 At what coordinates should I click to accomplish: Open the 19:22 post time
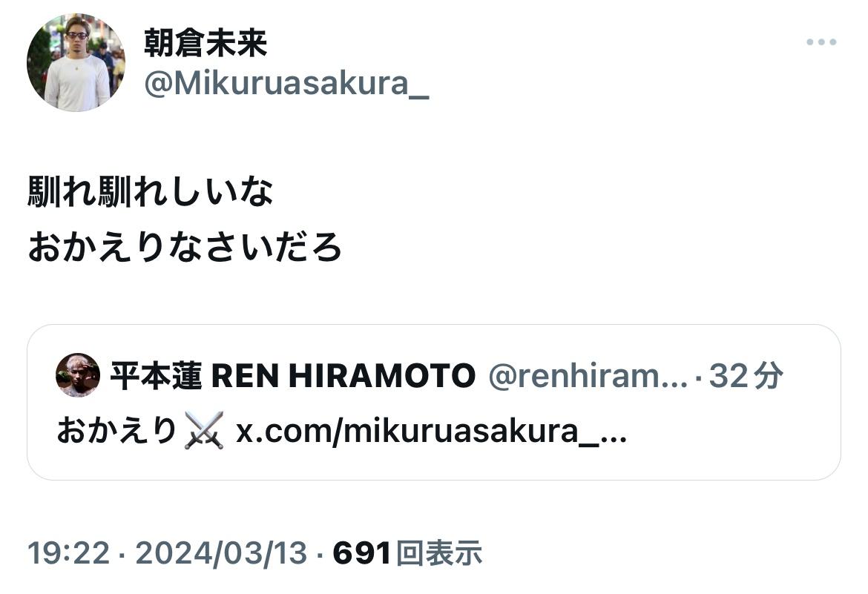pyautogui.click(x=69, y=553)
